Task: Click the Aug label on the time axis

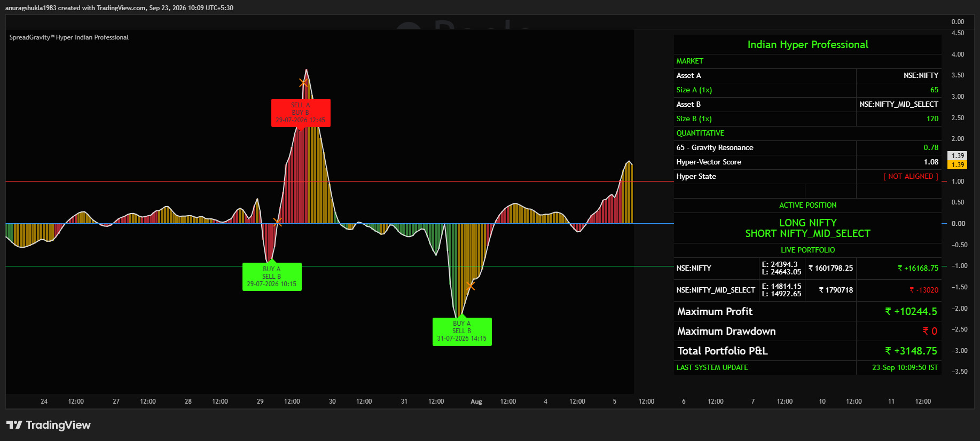Action: (x=476, y=401)
